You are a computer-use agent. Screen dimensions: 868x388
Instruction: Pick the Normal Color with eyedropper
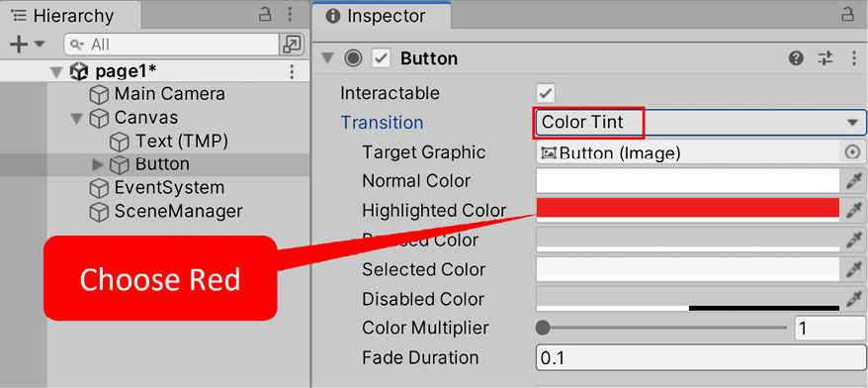point(854,181)
